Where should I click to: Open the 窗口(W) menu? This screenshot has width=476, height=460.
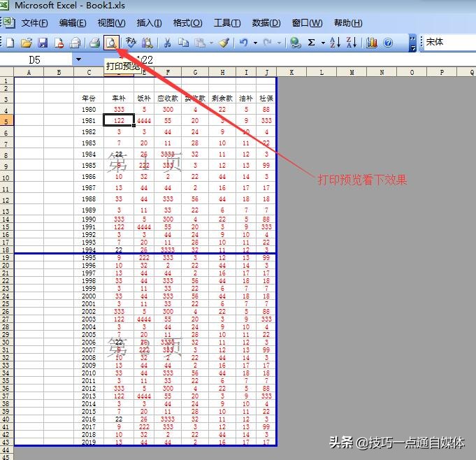[x=307, y=23]
